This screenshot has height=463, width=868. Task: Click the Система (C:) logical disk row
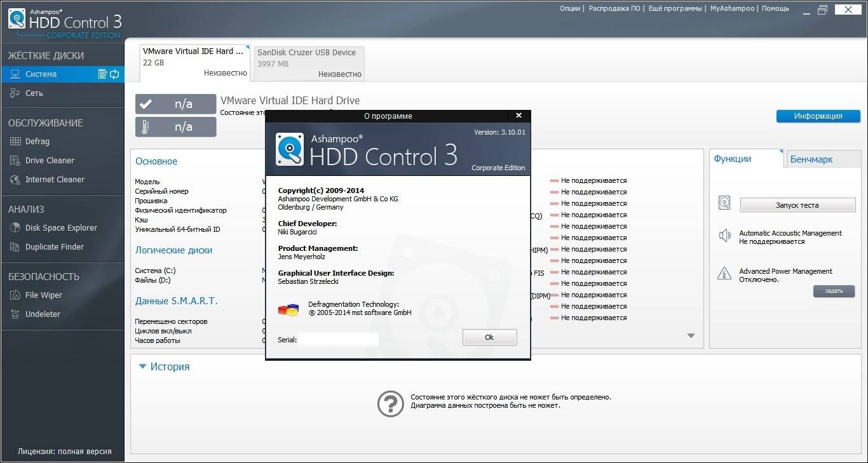point(155,271)
